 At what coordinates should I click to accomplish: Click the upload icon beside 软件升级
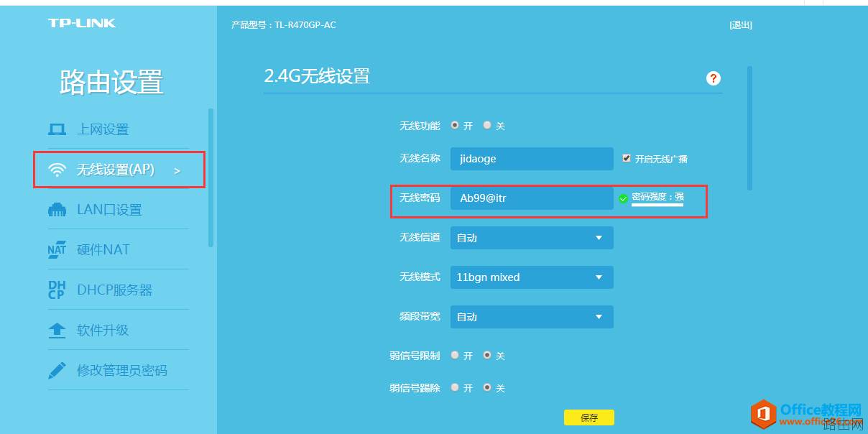pos(57,331)
